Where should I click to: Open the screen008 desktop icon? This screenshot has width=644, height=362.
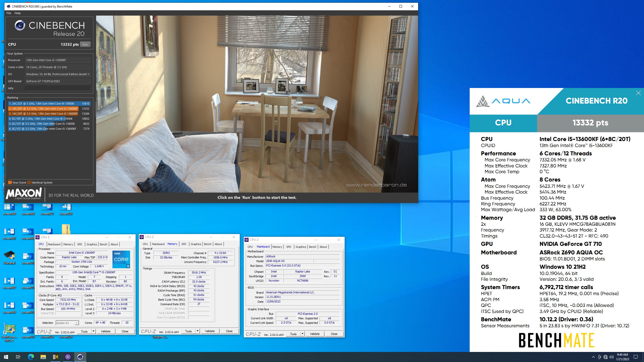click(x=28, y=209)
